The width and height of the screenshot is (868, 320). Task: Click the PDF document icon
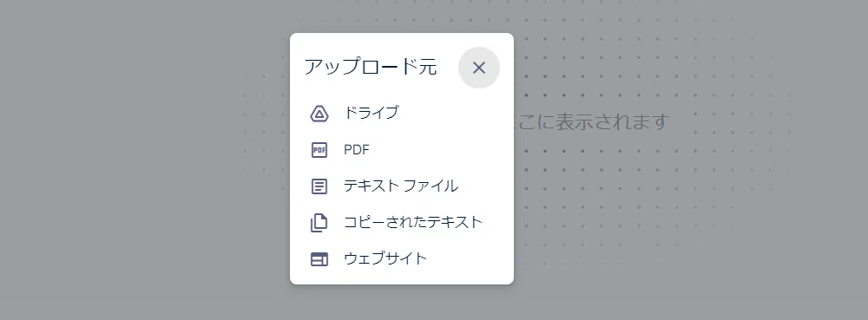point(319,150)
